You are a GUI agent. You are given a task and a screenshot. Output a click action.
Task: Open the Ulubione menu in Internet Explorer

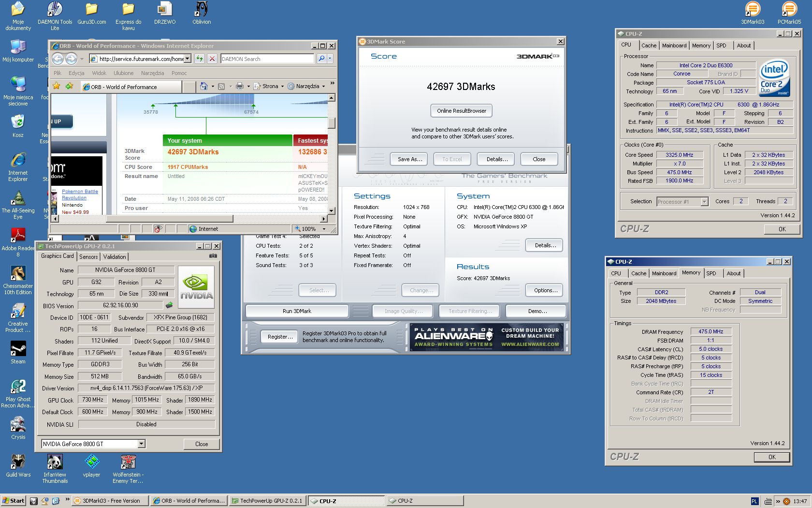coord(124,73)
